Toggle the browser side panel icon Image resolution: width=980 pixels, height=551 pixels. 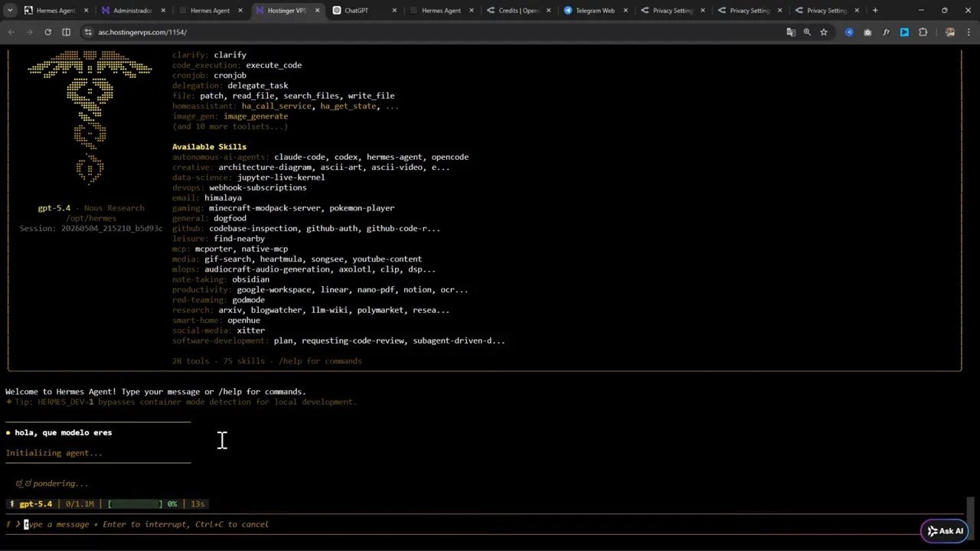pyautogui.click(x=66, y=32)
